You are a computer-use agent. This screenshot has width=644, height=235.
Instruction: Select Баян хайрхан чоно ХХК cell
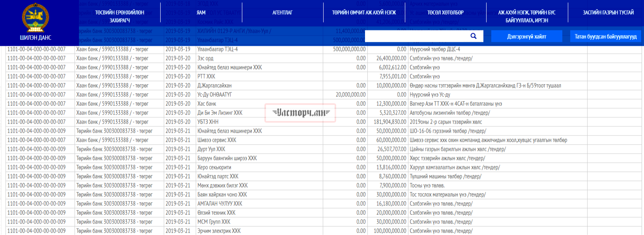click(x=222, y=195)
